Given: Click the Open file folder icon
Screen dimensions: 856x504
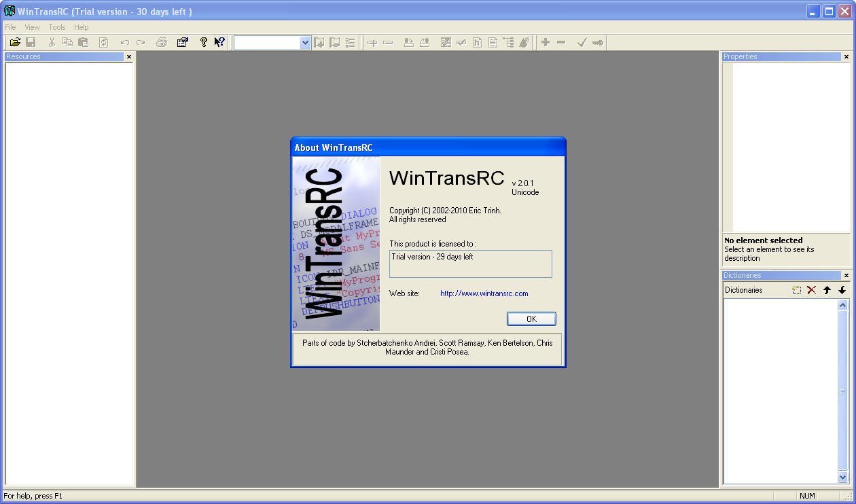Looking at the screenshot, I should tap(15, 42).
